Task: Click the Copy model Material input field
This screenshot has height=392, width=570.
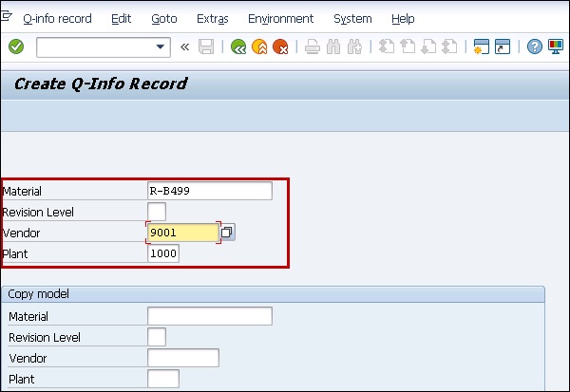Action: point(209,316)
